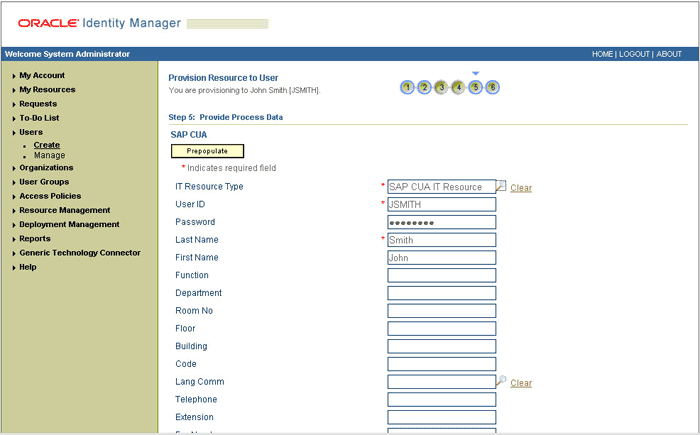
Task: Click the Last Name field
Action: click(442, 240)
